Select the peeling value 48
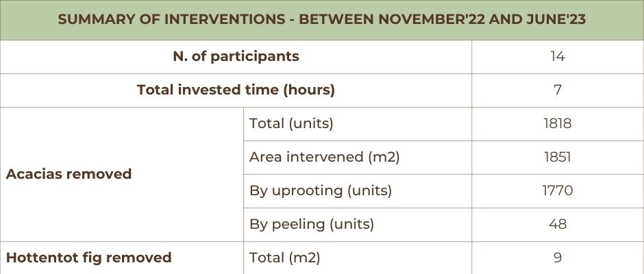 coord(557,224)
